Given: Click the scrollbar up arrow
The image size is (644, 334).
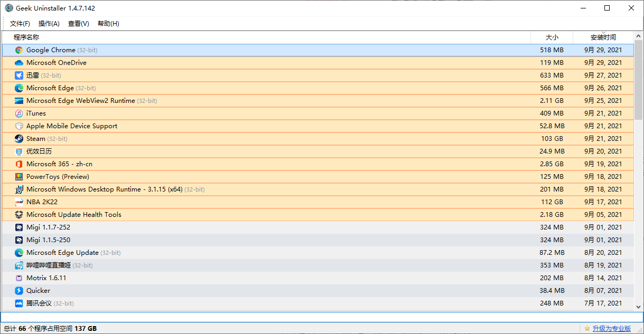Looking at the screenshot, I should click(638, 36).
